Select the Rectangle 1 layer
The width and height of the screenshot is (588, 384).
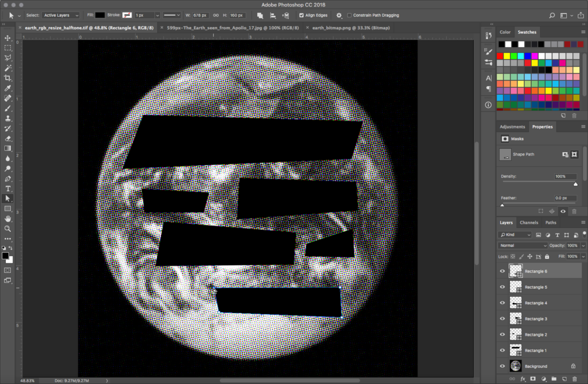point(535,350)
